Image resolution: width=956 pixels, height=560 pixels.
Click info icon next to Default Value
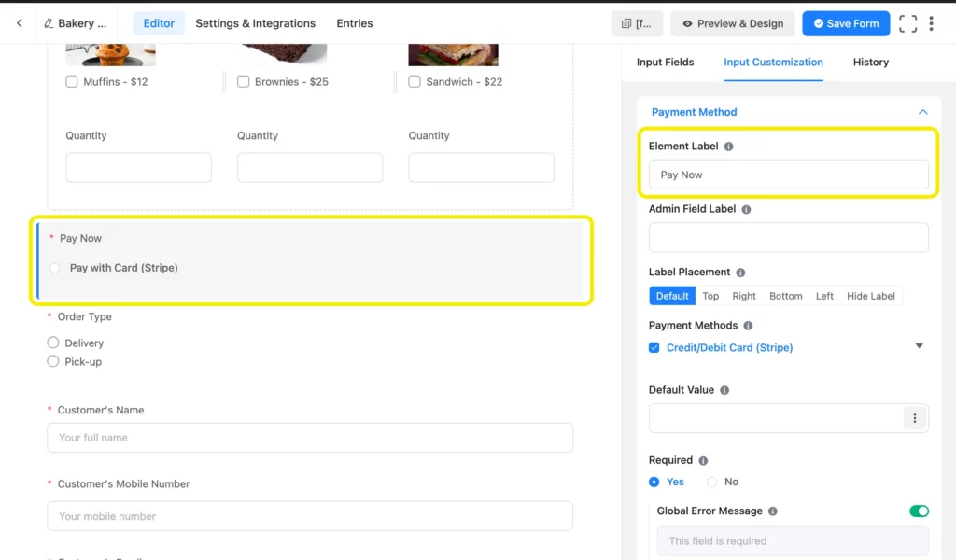click(x=724, y=390)
